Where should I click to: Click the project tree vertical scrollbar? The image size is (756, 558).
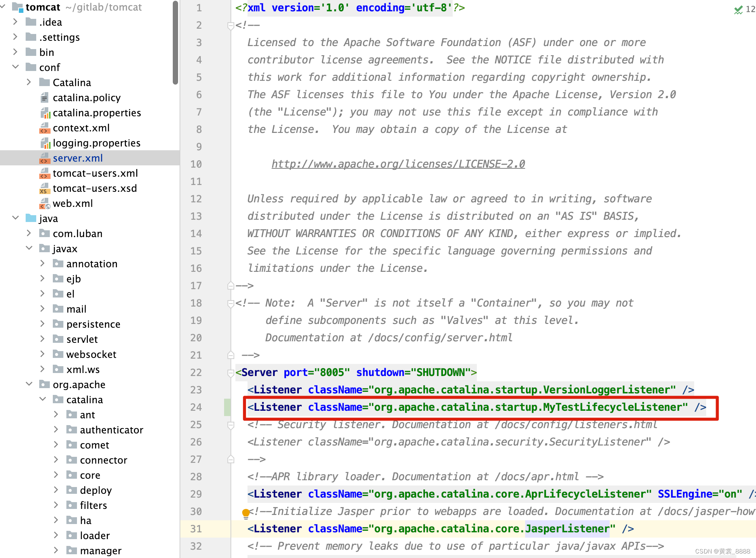point(175,43)
